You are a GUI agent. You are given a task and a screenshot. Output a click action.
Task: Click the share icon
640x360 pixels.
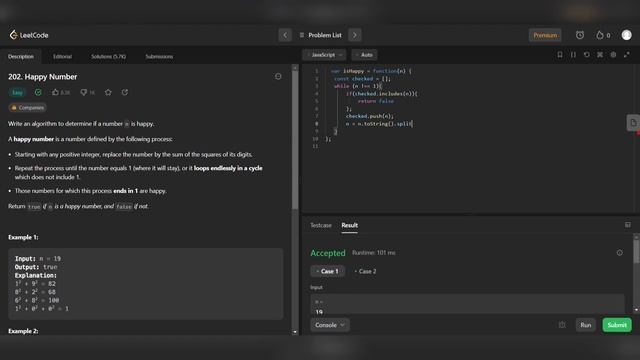pyautogui.click(x=125, y=92)
